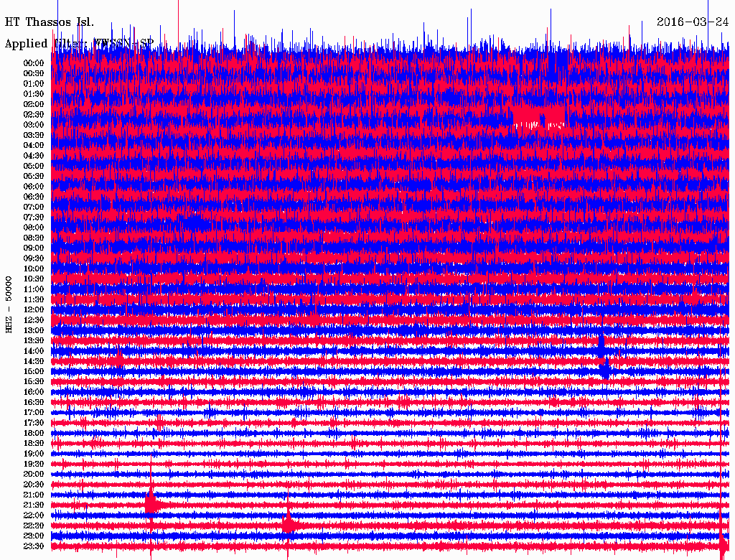Image resolution: width=735 pixels, height=560 pixels.
Task: Click the 15:30 time label
Action: click(34, 381)
